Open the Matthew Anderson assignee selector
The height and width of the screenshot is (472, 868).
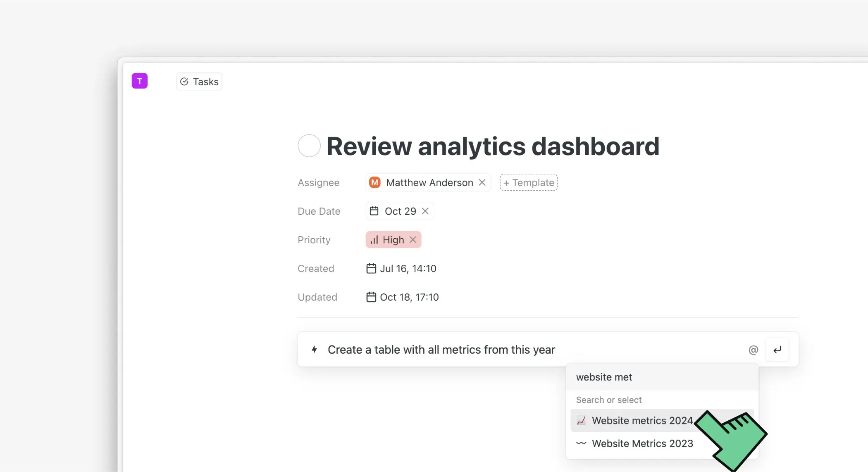tap(429, 182)
